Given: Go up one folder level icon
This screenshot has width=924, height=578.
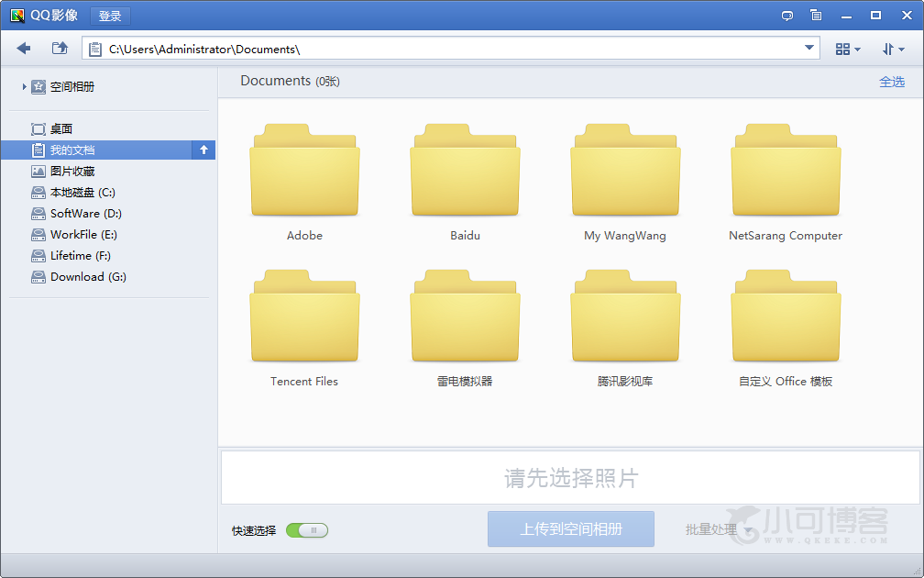Looking at the screenshot, I should click(60, 49).
